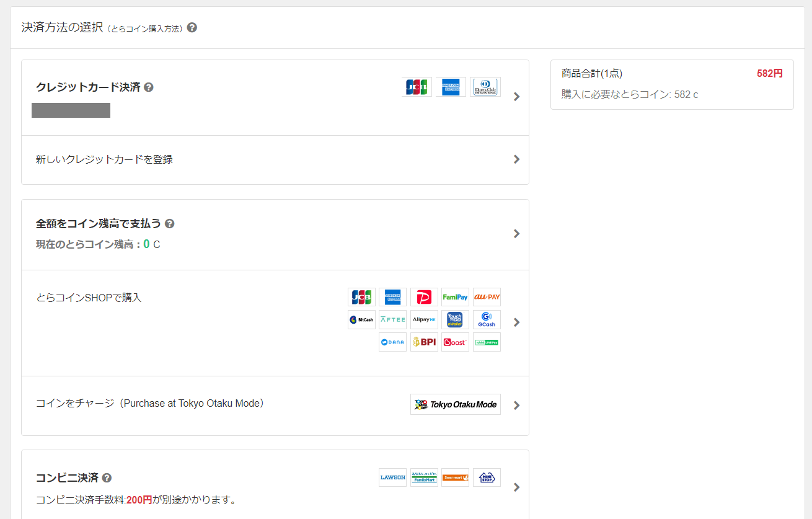
Task: Click the Alipay HK icon
Action: [424, 319]
